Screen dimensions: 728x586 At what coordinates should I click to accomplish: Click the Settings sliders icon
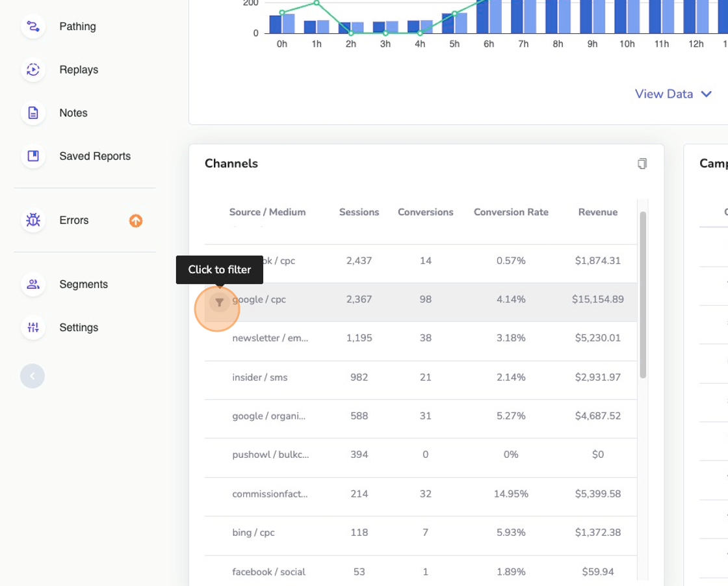point(33,328)
